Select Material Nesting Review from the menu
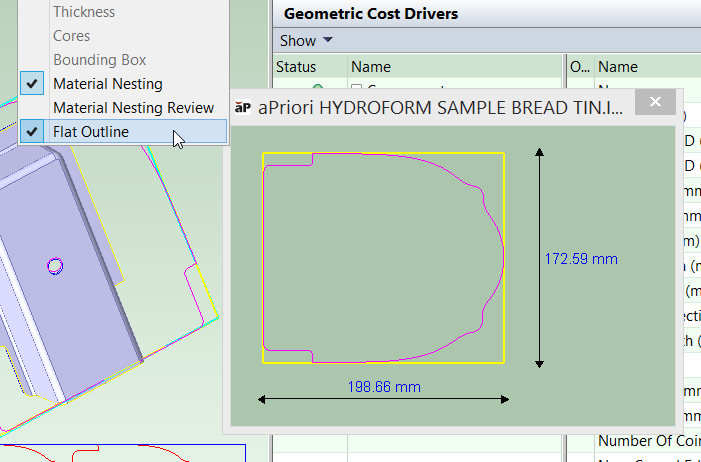Screen dimensions: 701x462 click(x=133, y=107)
